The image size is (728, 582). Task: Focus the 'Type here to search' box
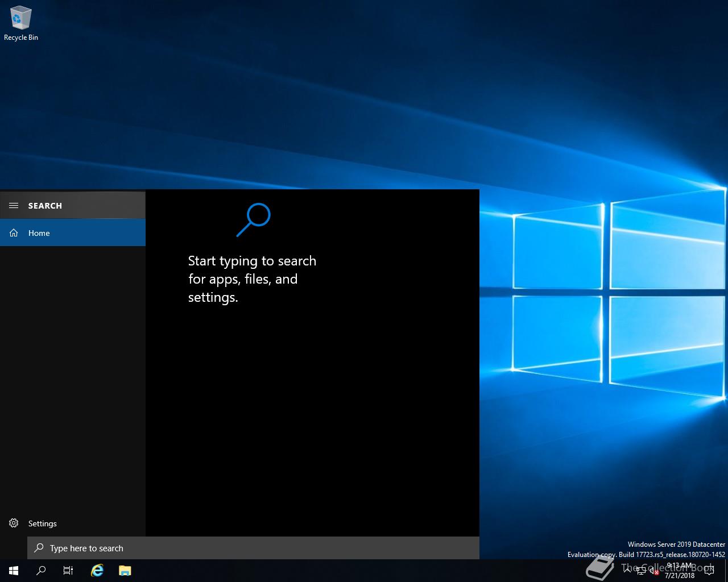click(253, 548)
